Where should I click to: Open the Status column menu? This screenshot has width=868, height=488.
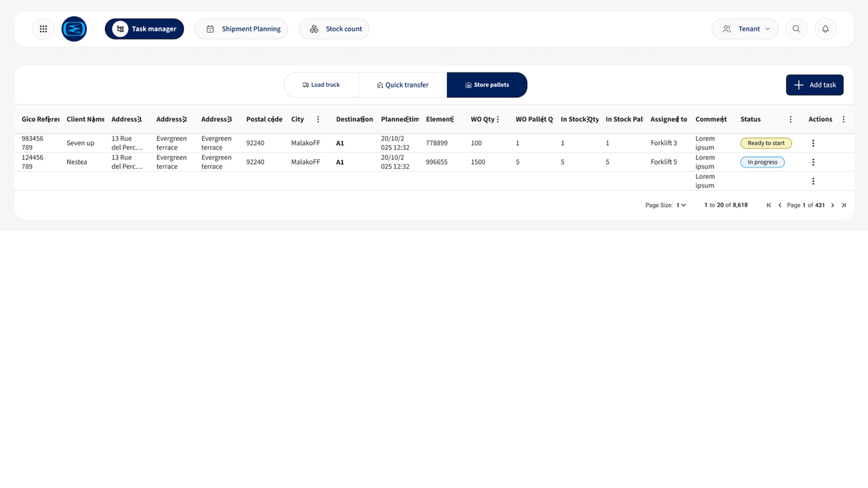[791, 119]
